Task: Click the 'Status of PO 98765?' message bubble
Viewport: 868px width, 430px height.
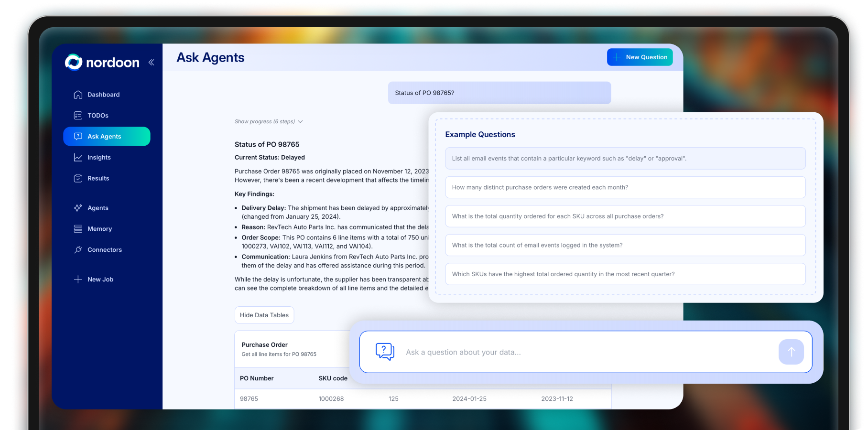Action: (499, 93)
